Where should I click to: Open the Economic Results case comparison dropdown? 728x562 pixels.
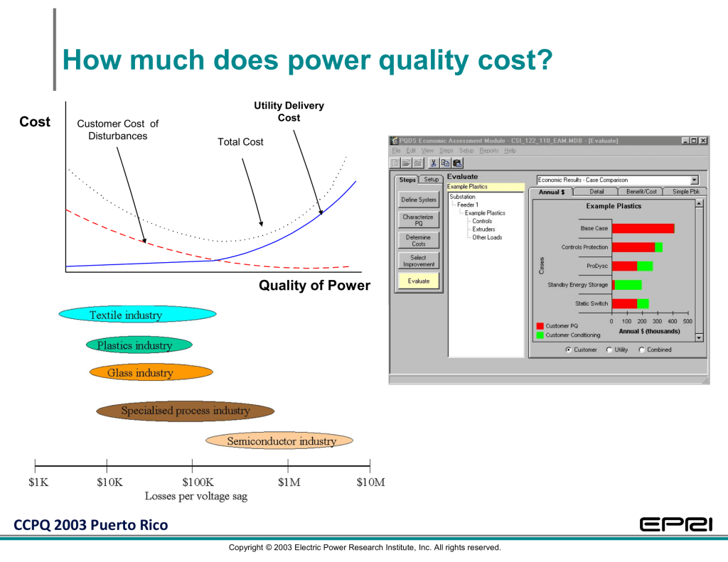tap(694, 180)
